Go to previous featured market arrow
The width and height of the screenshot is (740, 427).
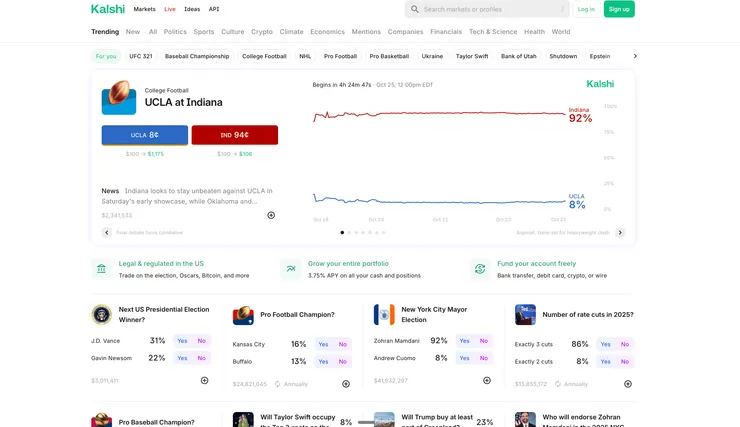click(x=107, y=233)
